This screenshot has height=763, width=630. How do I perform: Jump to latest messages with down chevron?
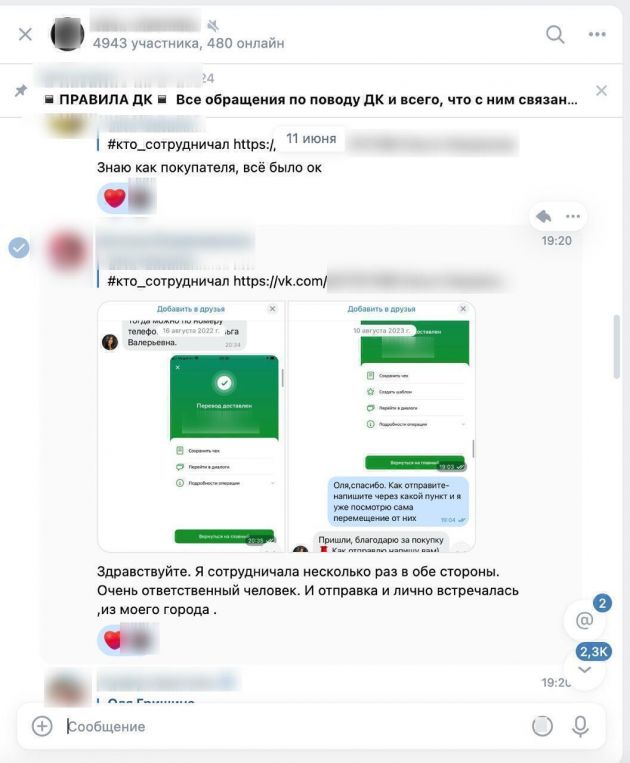click(584, 670)
